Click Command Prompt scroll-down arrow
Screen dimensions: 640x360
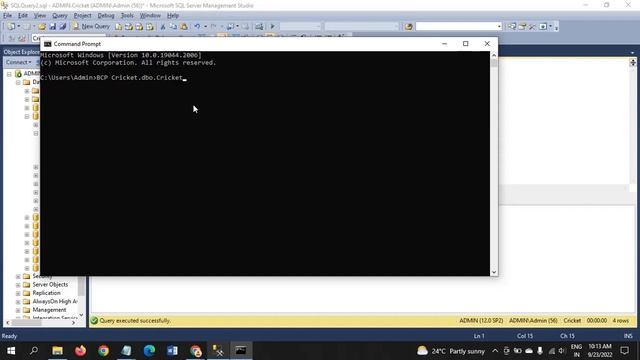pos(494,272)
